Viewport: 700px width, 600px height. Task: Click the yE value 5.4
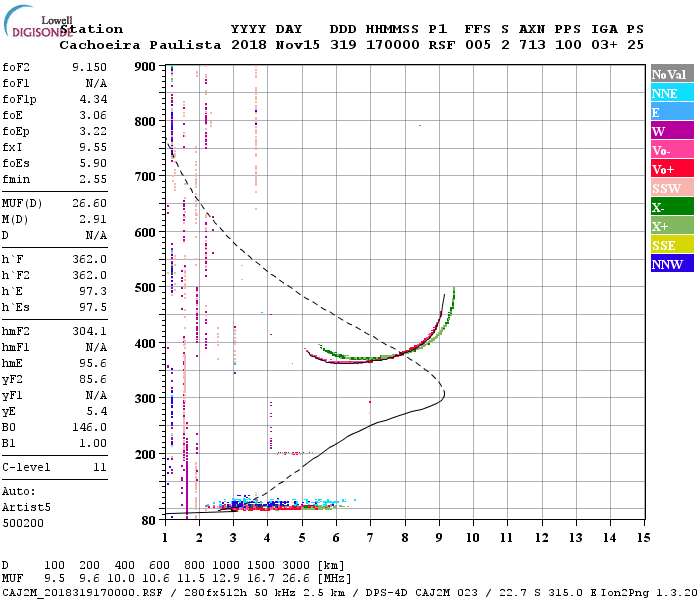click(96, 412)
